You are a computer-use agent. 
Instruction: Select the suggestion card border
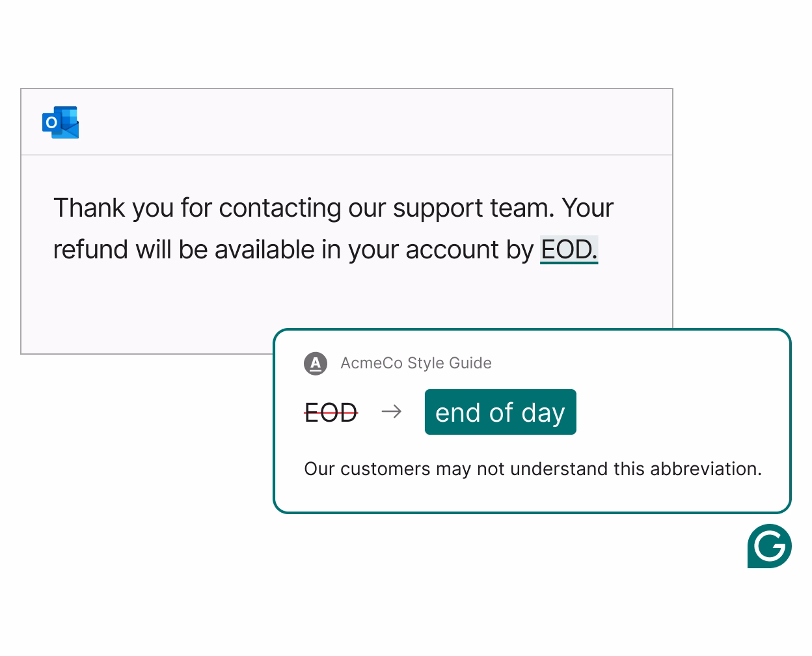click(532, 331)
